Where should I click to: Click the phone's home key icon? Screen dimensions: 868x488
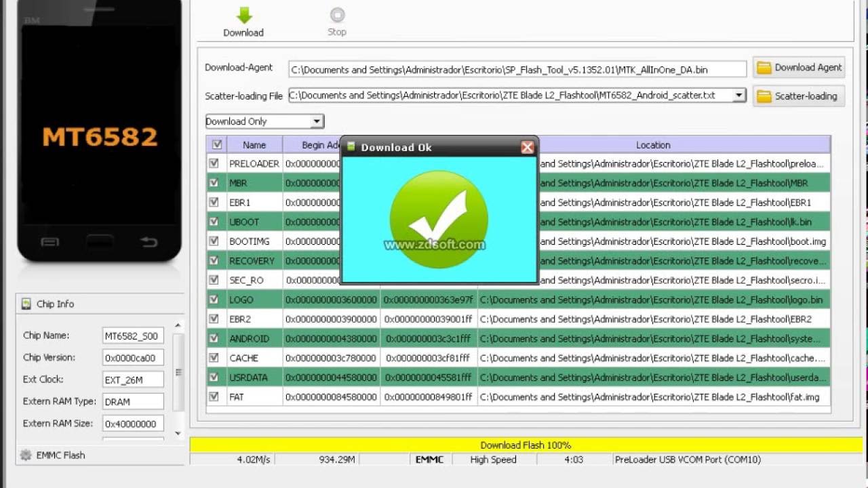click(x=100, y=242)
